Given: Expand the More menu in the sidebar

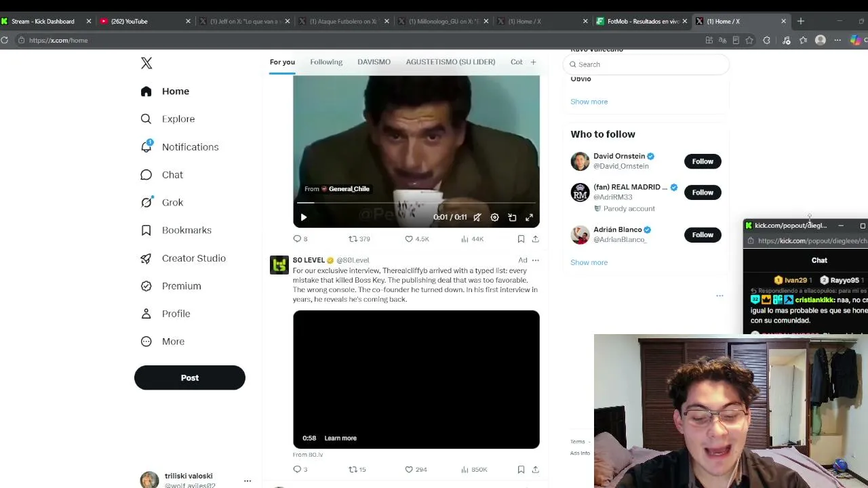Looking at the screenshot, I should pyautogui.click(x=163, y=342).
